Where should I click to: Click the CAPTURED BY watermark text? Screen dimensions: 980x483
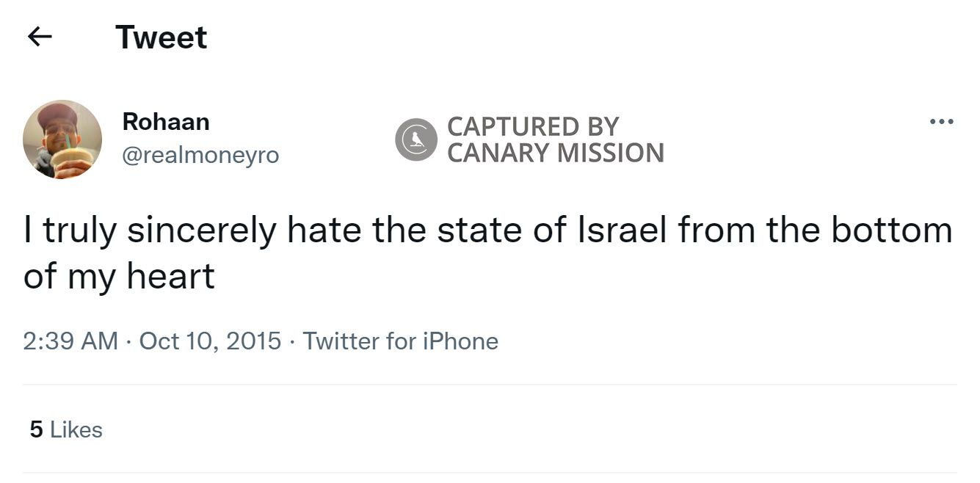point(533,126)
